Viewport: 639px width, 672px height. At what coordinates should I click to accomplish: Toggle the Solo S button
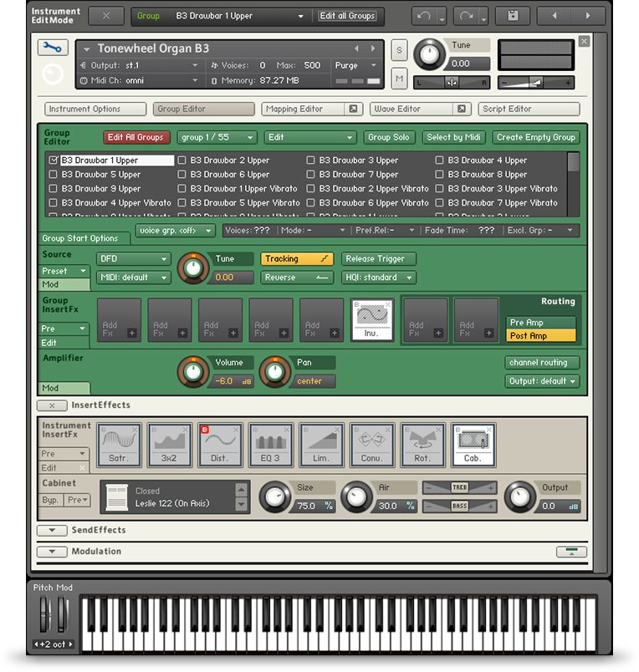point(399,51)
